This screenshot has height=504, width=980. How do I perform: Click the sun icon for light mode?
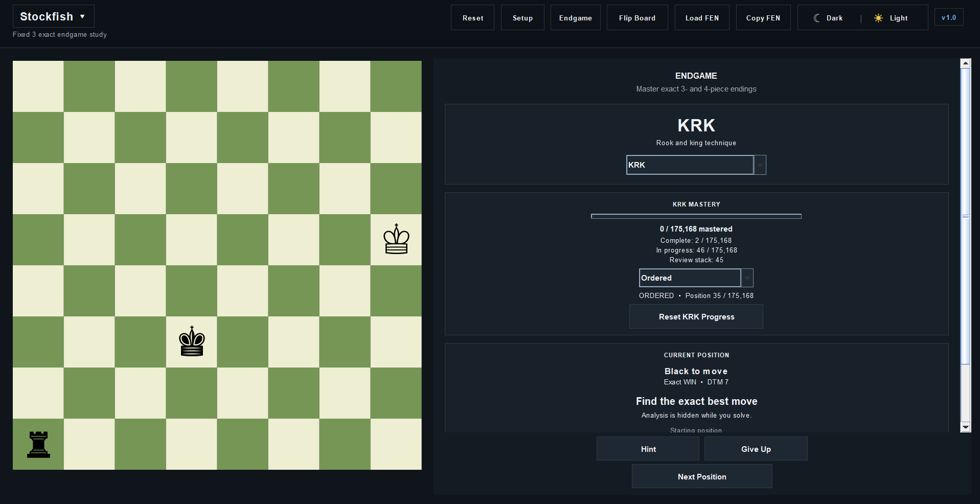[x=878, y=18]
